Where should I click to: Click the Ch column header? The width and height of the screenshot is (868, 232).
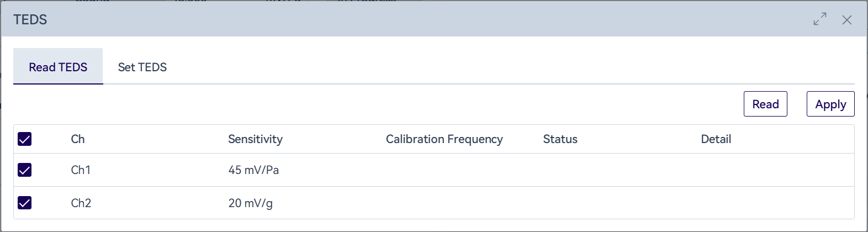coord(78,139)
